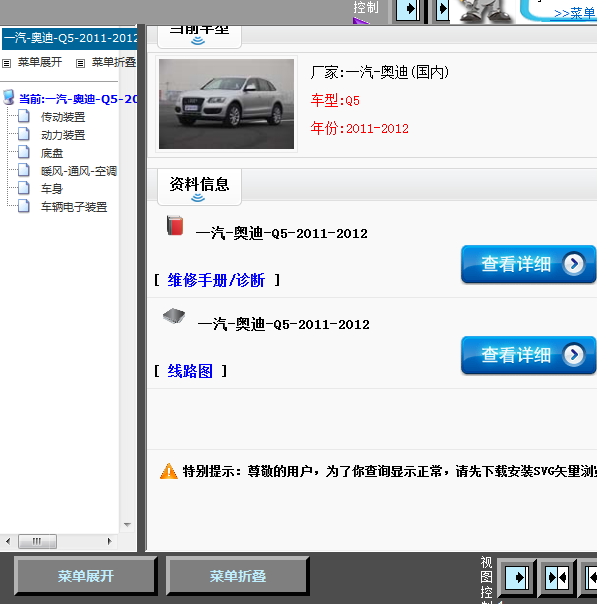This screenshot has width=597, height=605.
Task: Open the 车身 tree item
Action: pos(52,189)
